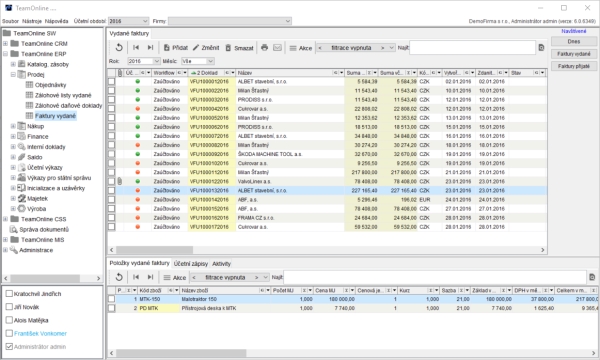
Task: Open Rok year filter dropdown
Action: tap(144, 61)
